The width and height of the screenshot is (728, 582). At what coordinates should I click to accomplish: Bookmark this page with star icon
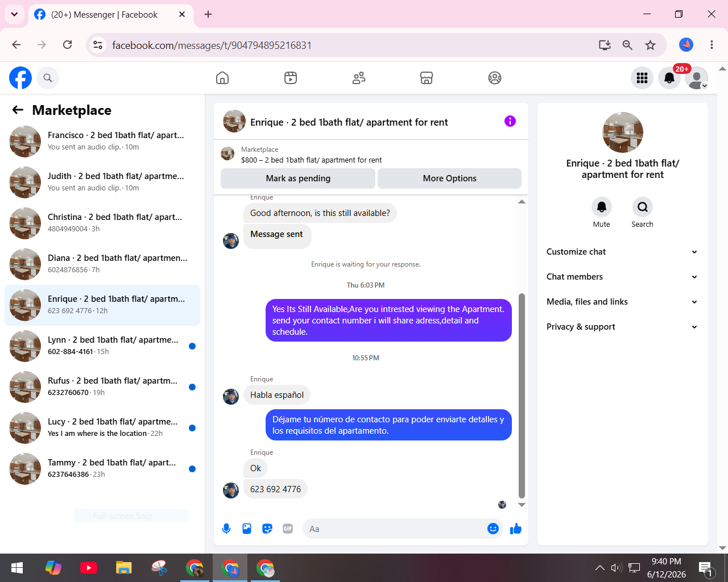click(x=651, y=45)
